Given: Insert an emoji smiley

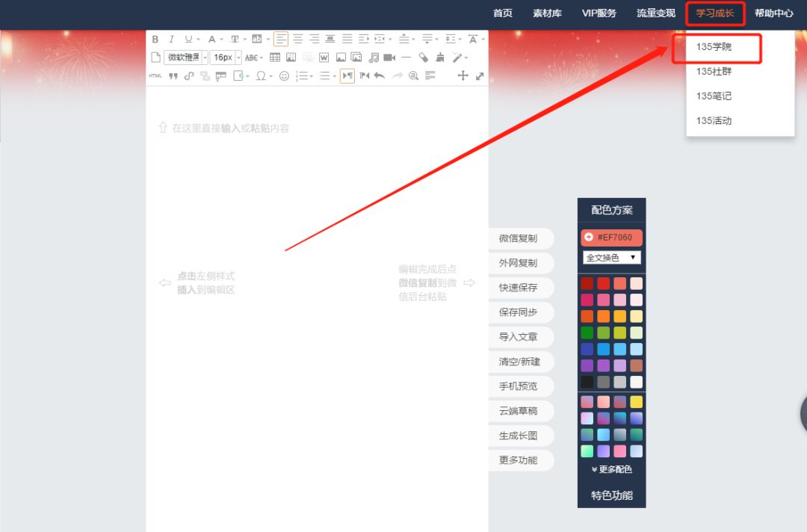Looking at the screenshot, I should (x=284, y=76).
